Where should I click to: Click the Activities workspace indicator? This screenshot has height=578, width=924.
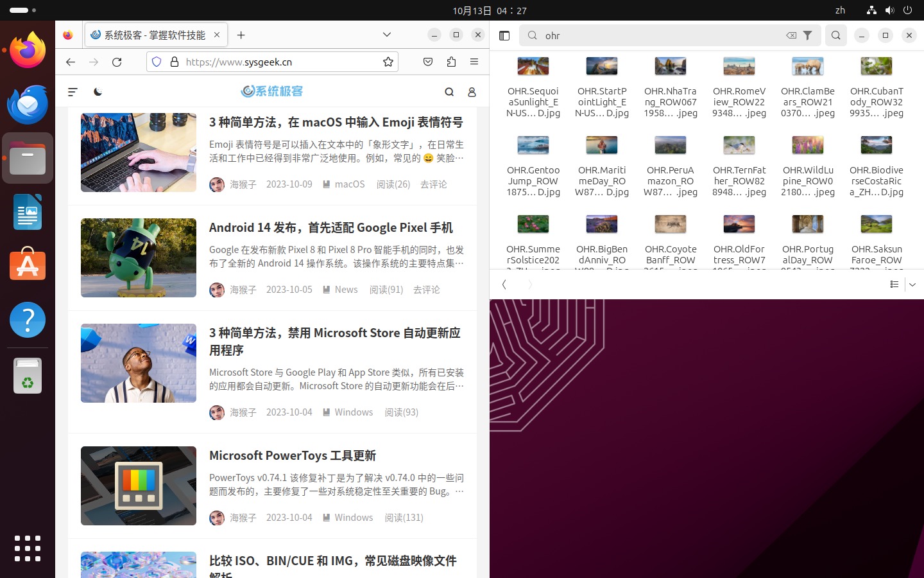pyautogui.click(x=23, y=10)
